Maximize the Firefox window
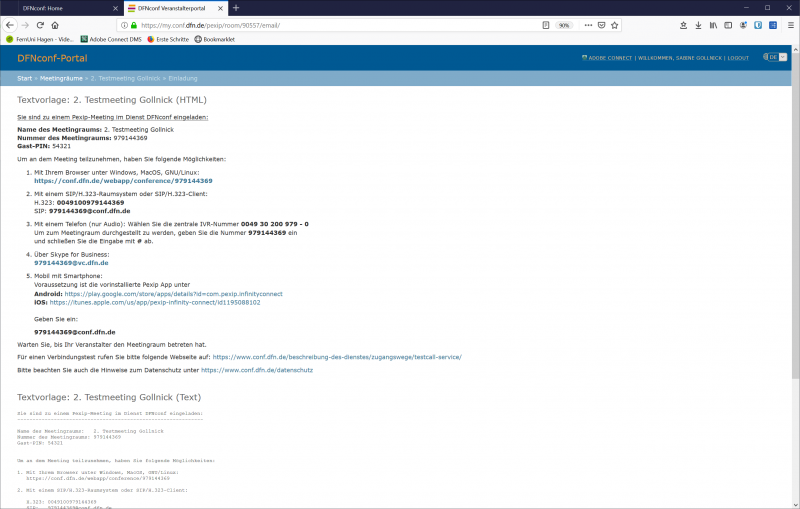 767,8
